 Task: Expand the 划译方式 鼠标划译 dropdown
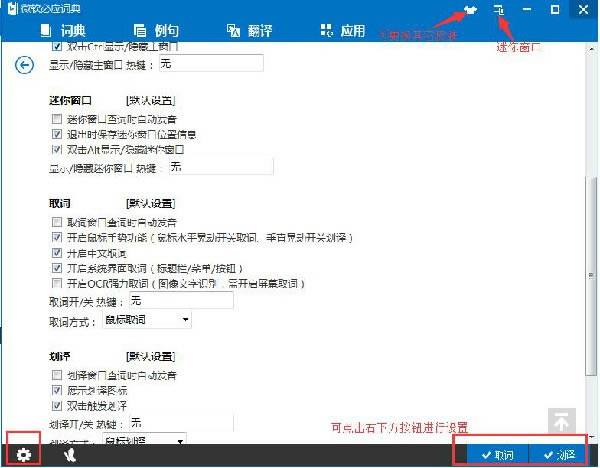pyautogui.click(x=145, y=439)
